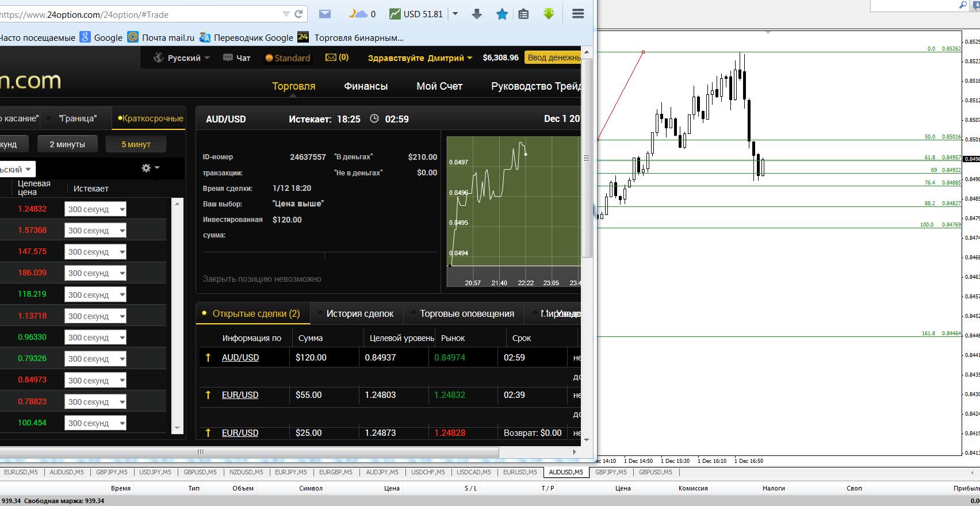Open the Финансы menu
Viewport: 980px width, 506px height.
(x=366, y=86)
